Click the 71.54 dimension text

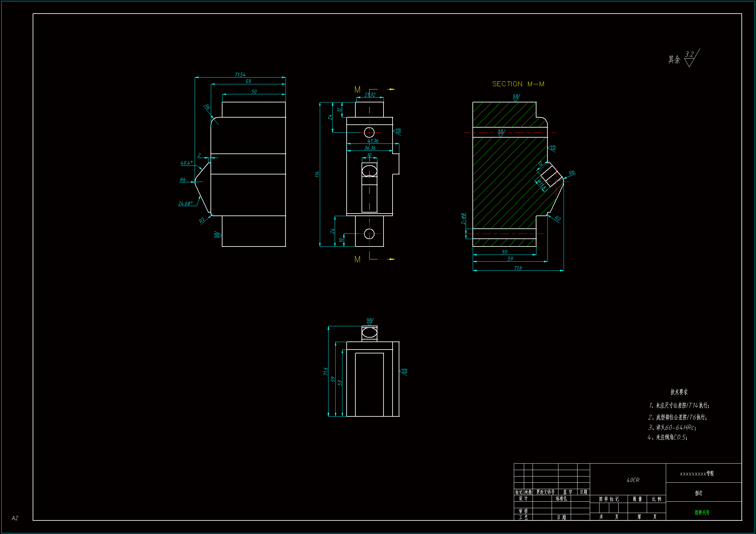point(240,75)
